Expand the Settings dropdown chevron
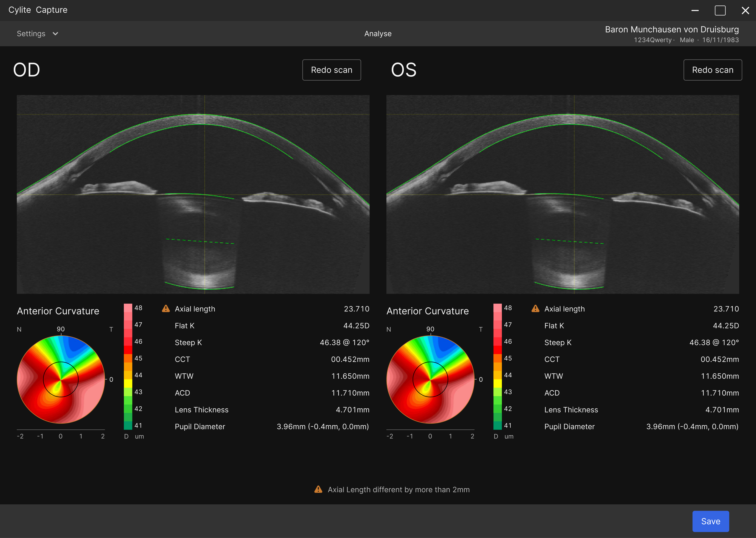The height and width of the screenshot is (538, 756). click(x=55, y=34)
